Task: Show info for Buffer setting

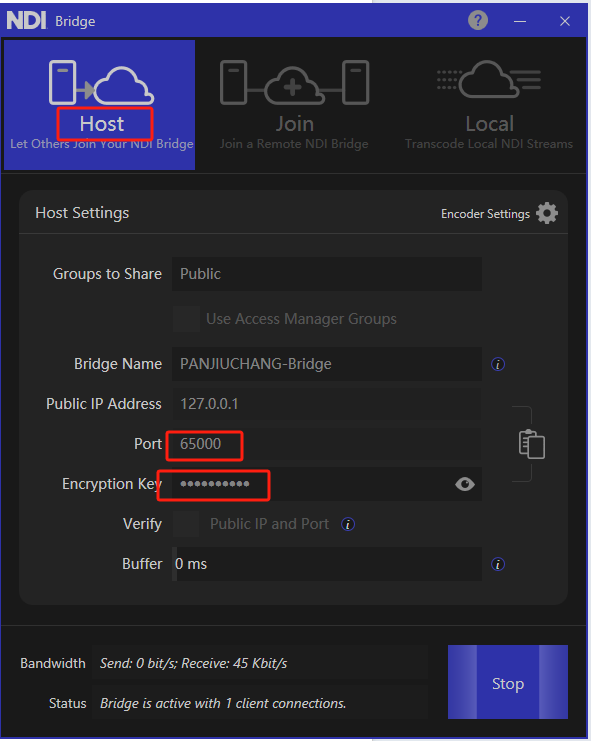Action: click(x=498, y=564)
